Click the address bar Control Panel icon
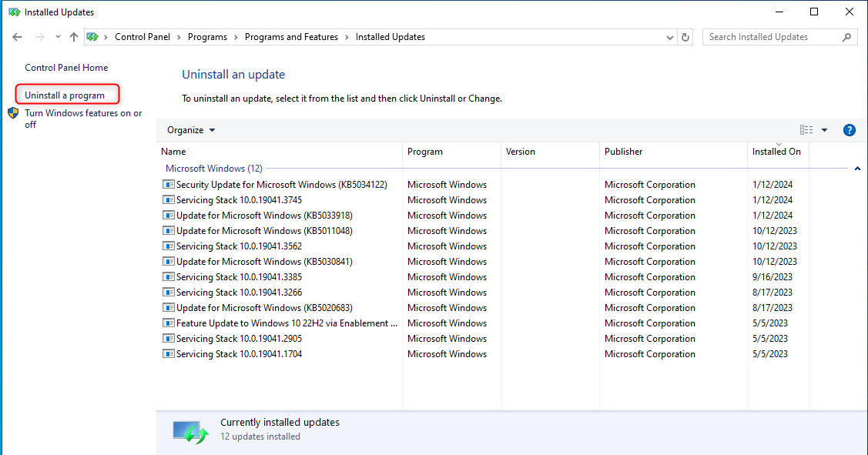Viewport: 868px width, 455px height. point(92,37)
